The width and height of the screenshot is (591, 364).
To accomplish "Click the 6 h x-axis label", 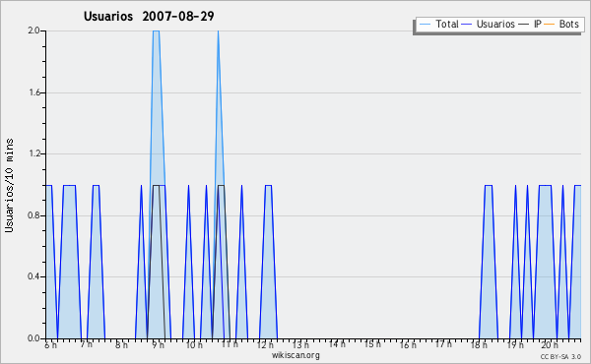I will click(x=50, y=345).
